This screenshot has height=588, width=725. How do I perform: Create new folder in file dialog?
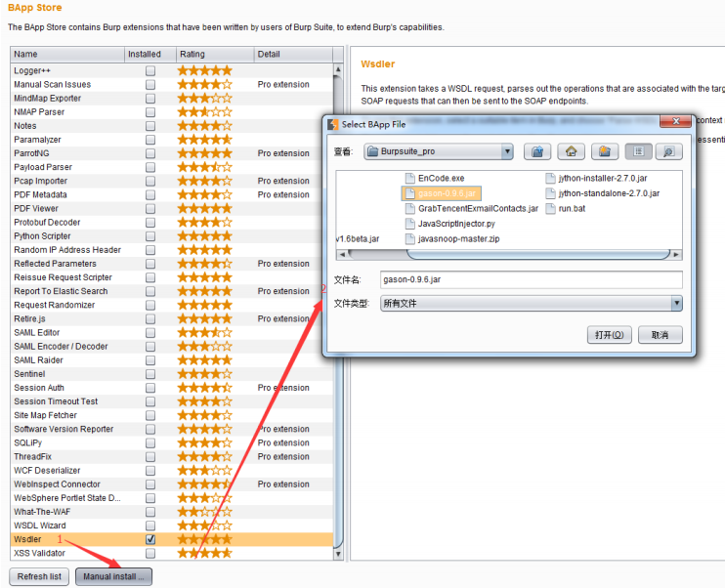pyautogui.click(x=605, y=151)
